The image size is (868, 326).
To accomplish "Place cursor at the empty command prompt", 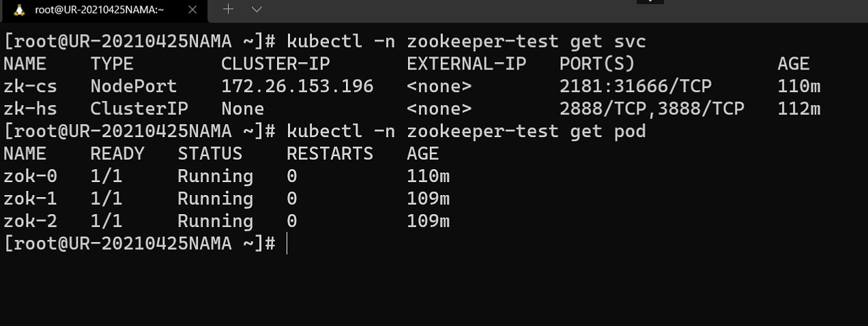I will coord(287,243).
